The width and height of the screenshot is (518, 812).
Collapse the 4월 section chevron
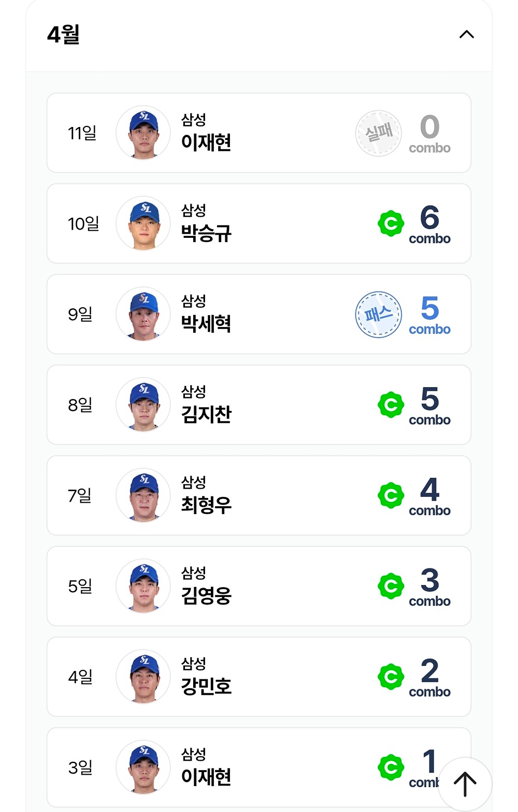coord(466,34)
